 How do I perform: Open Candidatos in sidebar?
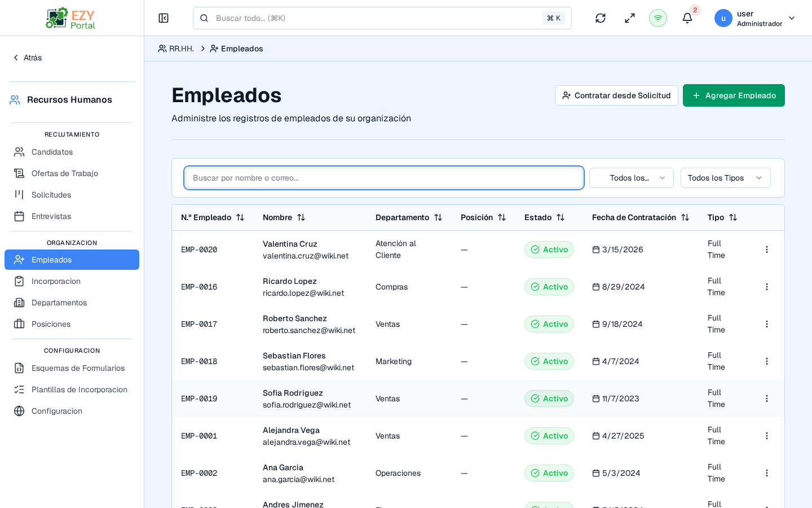[72, 152]
